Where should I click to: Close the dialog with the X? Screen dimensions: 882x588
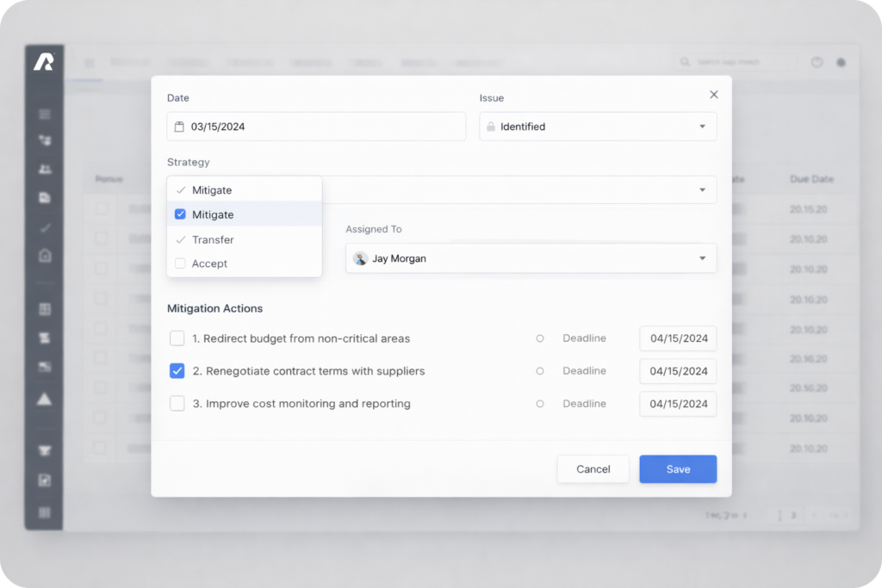click(x=714, y=95)
